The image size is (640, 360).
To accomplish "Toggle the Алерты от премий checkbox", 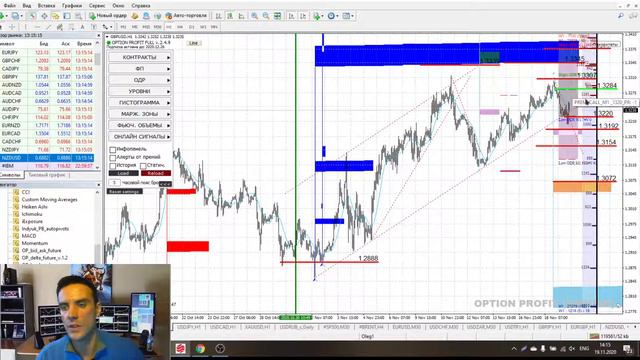I will [113, 158].
